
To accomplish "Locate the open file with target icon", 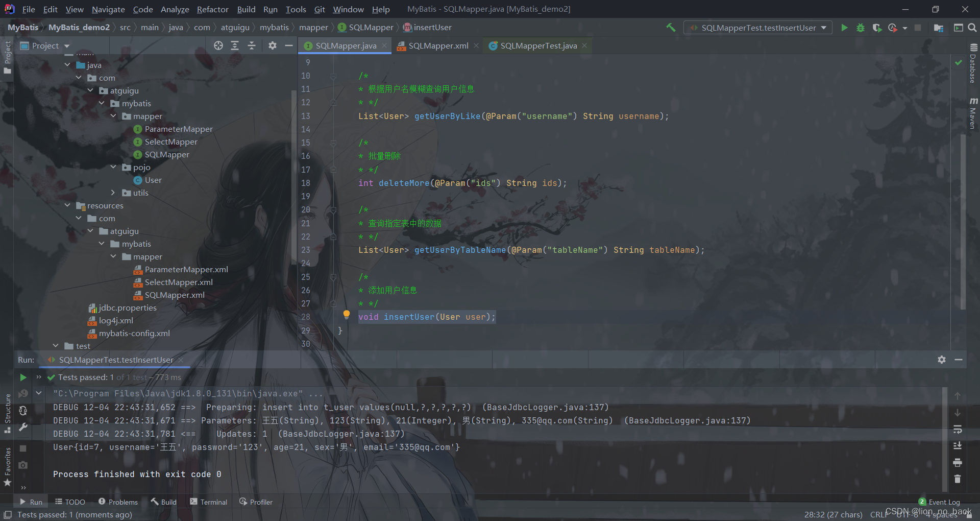I will [x=218, y=45].
